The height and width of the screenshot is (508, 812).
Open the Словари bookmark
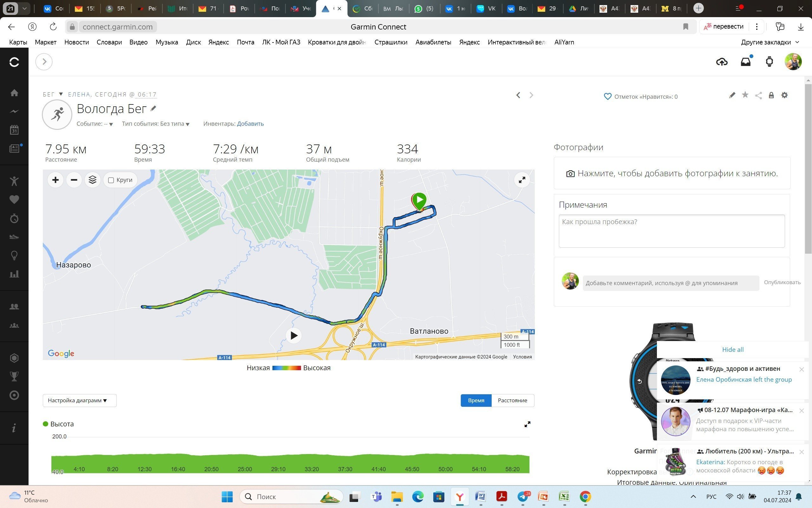coord(109,42)
